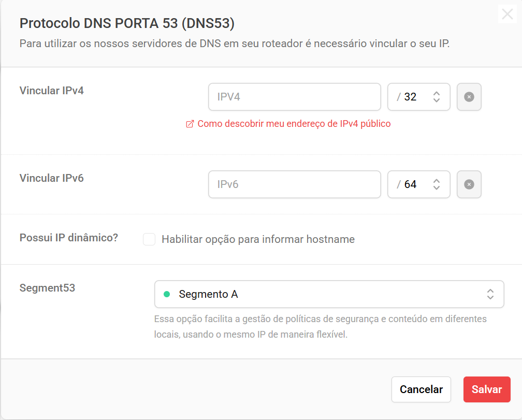The width and height of the screenshot is (522, 420).
Task: Enable the dynamic IP hostname checkbox
Action: tap(149, 239)
